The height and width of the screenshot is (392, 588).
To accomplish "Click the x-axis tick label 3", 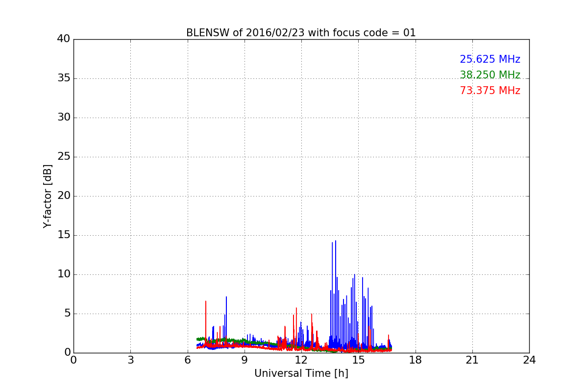I will [x=130, y=360].
